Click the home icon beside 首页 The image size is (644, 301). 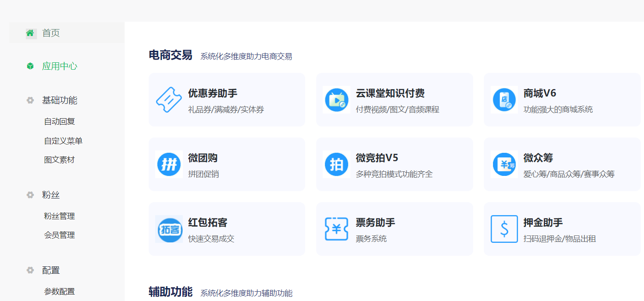click(x=30, y=32)
